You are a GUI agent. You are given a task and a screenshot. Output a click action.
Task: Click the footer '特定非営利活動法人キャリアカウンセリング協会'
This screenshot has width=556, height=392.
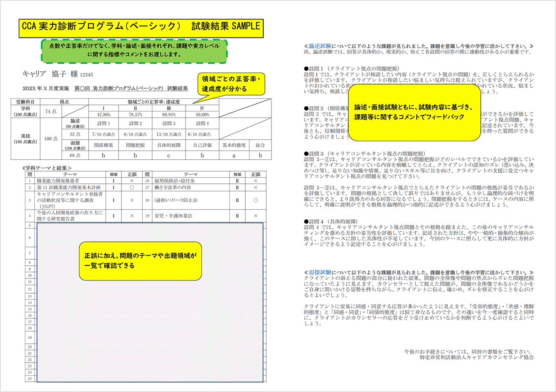click(477, 357)
